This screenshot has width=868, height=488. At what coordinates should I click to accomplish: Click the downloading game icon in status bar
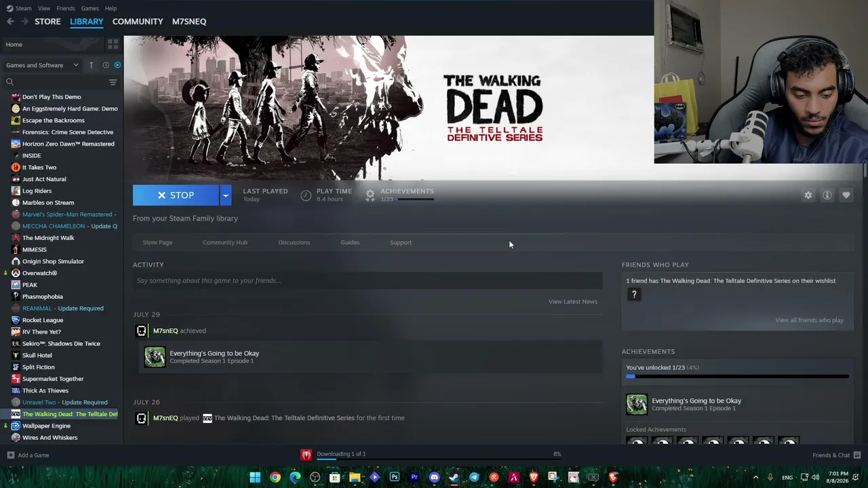click(x=307, y=455)
